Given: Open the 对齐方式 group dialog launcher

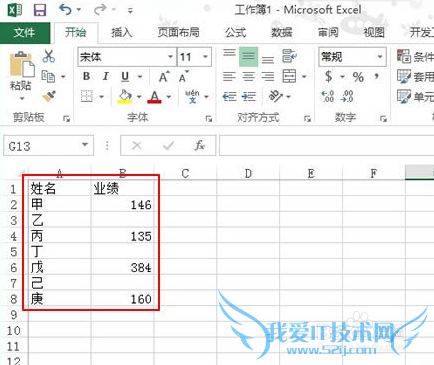Looking at the screenshot, I should tap(307, 119).
